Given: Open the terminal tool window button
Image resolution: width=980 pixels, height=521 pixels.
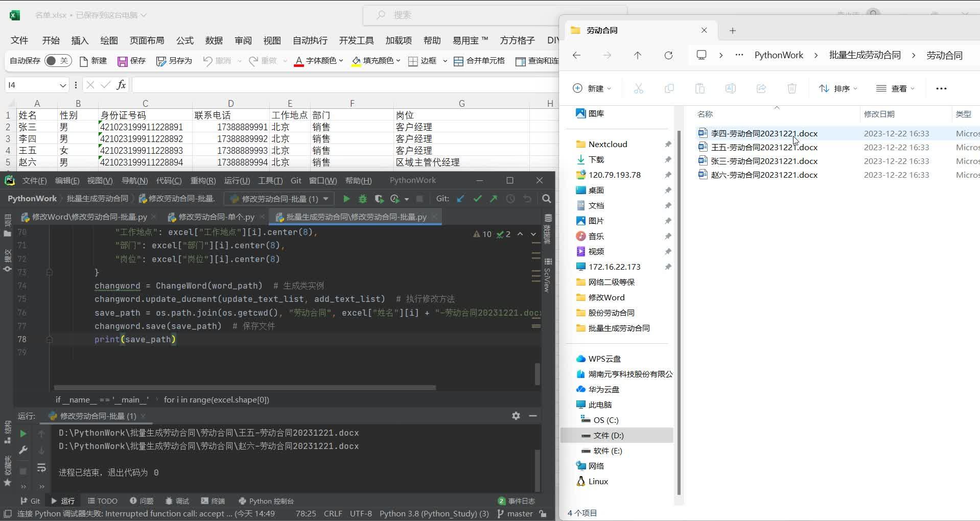Looking at the screenshot, I should 213,501.
